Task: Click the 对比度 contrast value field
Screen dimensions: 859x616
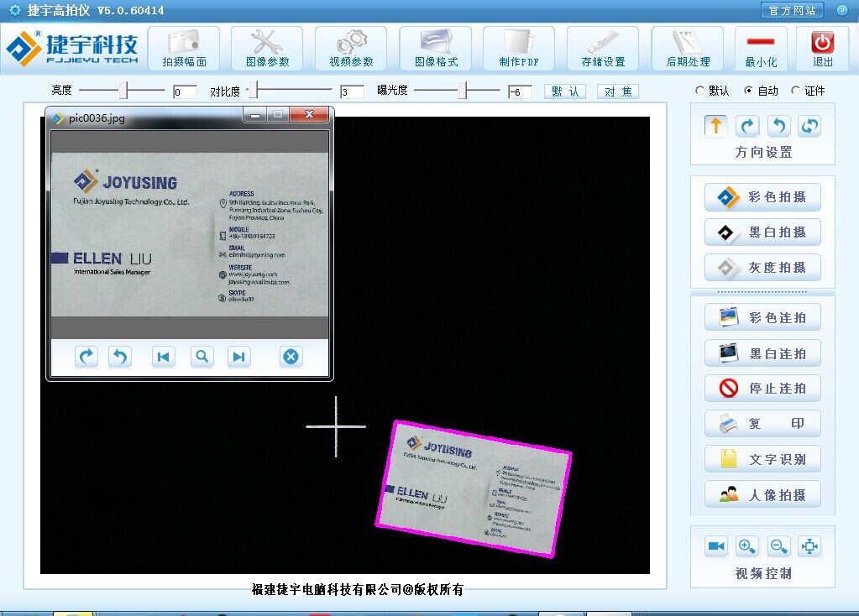Action: [x=353, y=92]
